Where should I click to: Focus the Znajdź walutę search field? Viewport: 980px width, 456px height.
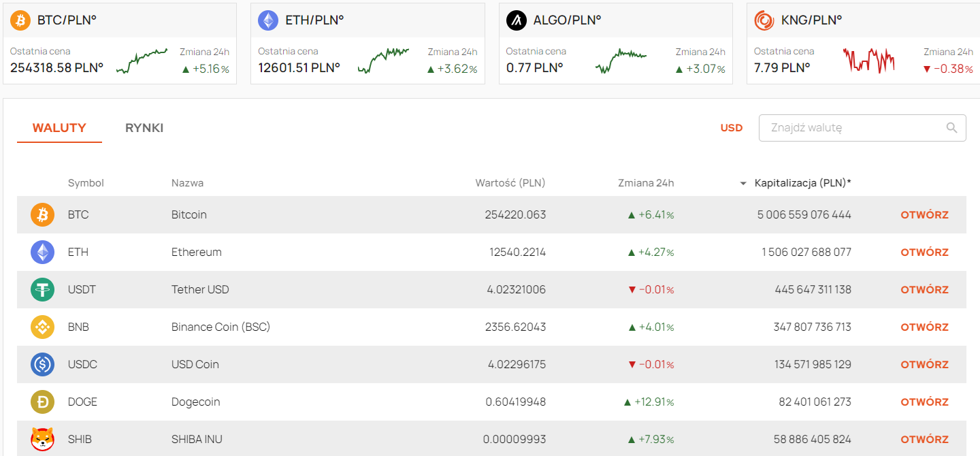(x=862, y=128)
